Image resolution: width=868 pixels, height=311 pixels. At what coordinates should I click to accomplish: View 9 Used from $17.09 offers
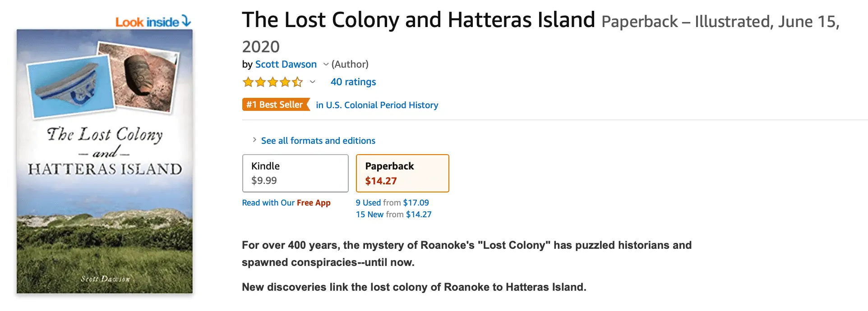392,203
